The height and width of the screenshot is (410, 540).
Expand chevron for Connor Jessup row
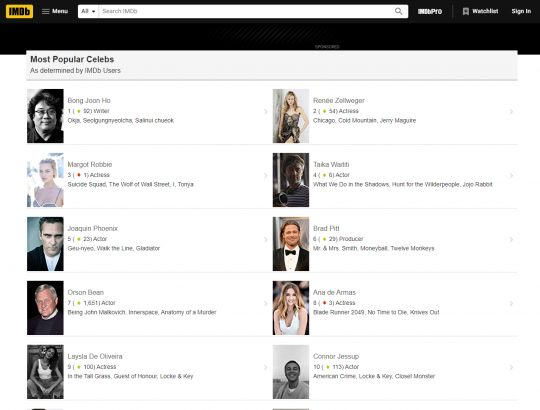coord(511,368)
